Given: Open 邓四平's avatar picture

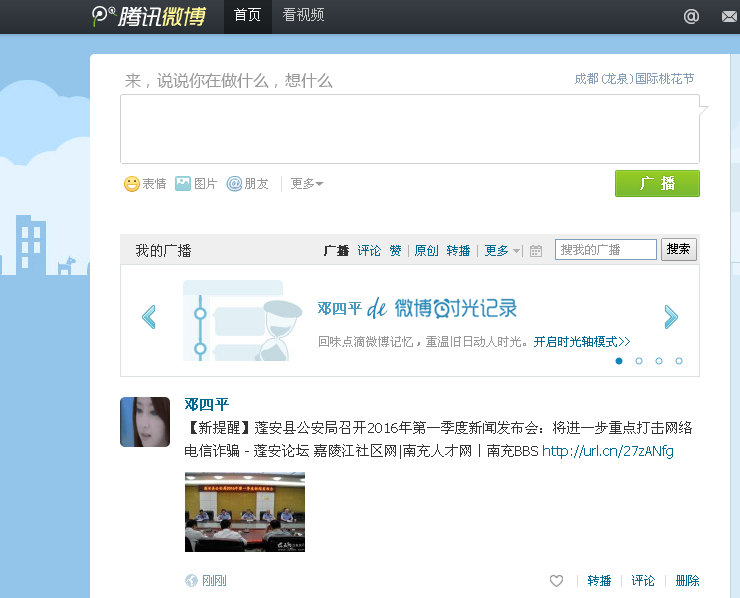Looking at the screenshot, I should [145, 422].
